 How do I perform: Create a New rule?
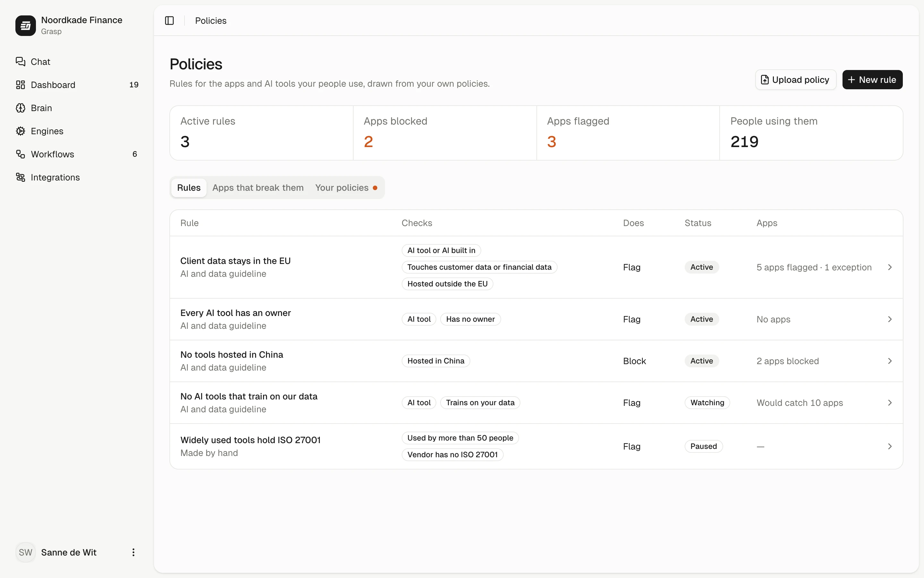(x=872, y=80)
